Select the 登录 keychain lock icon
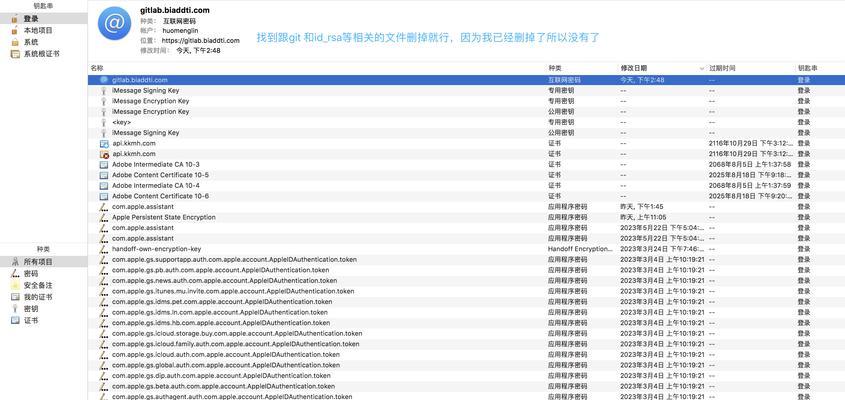Image resolution: width=845 pixels, height=400 pixels. (x=15, y=19)
